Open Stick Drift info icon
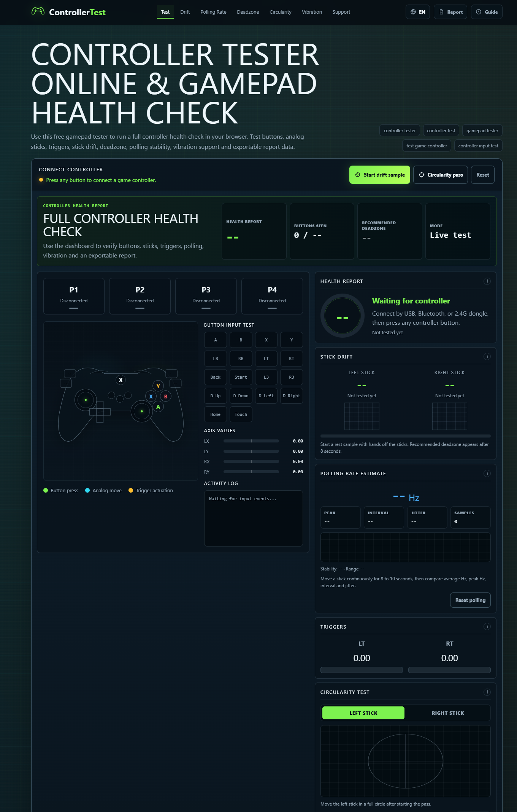The height and width of the screenshot is (812, 517). pos(487,356)
